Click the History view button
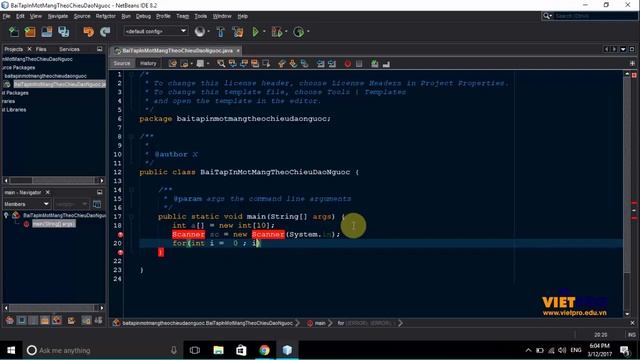This screenshot has width=640, height=360. [x=148, y=63]
